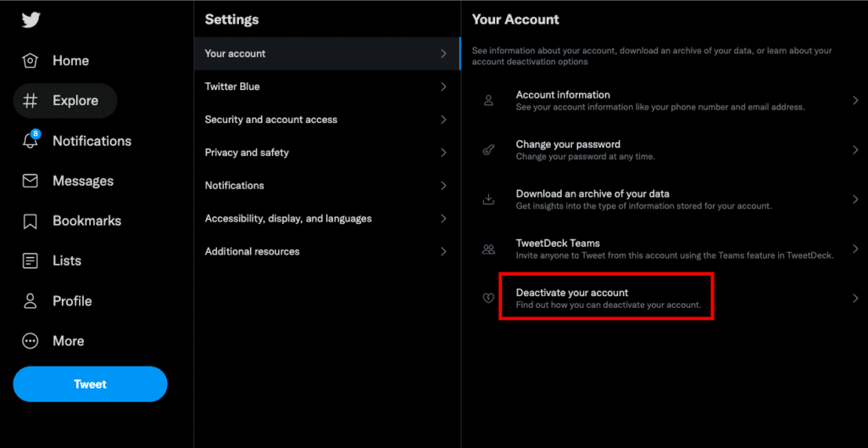Screen dimensions: 868x448
Task: Expand the Account information chevron
Action: [856, 100]
